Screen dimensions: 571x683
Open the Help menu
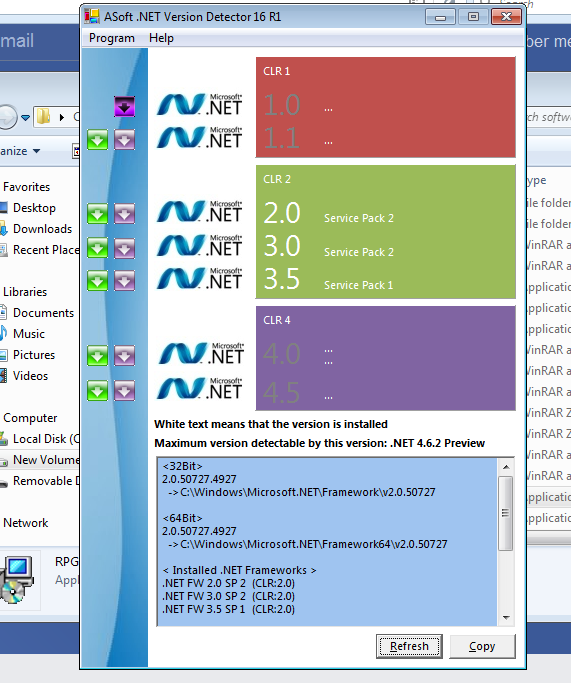161,38
